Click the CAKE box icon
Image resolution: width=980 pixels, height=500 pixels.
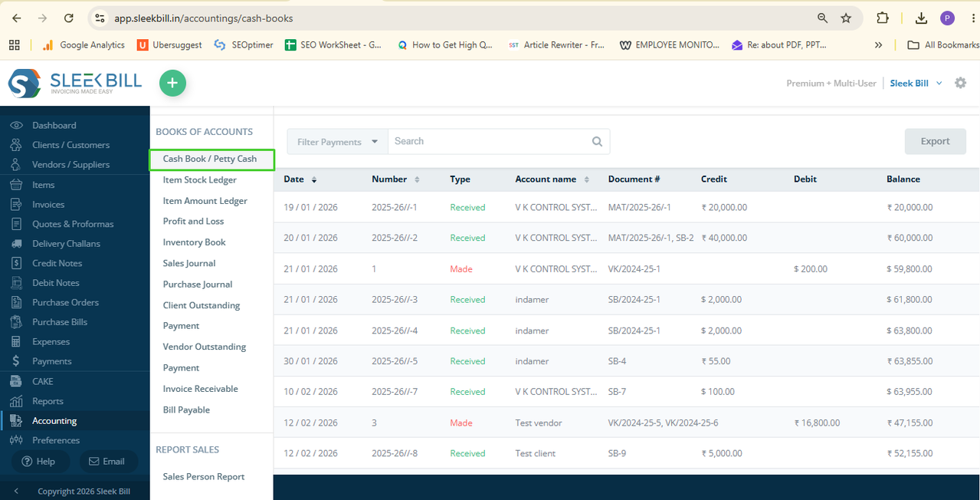coord(16,381)
